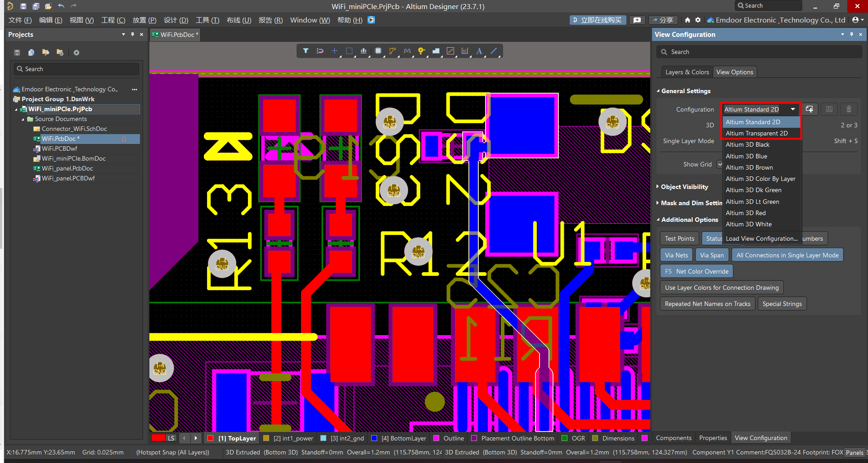The width and height of the screenshot is (868, 463).
Task: Enable the Test Points option
Action: (679, 238)
